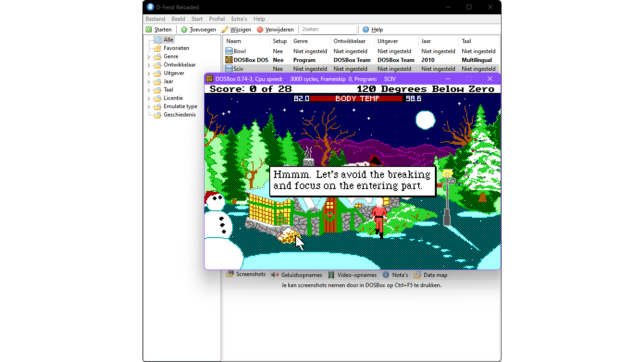The width and height of the screenshot is (644, 362).
Task: Sort the list by the Taal column header
Action: (x=479, y=41)
